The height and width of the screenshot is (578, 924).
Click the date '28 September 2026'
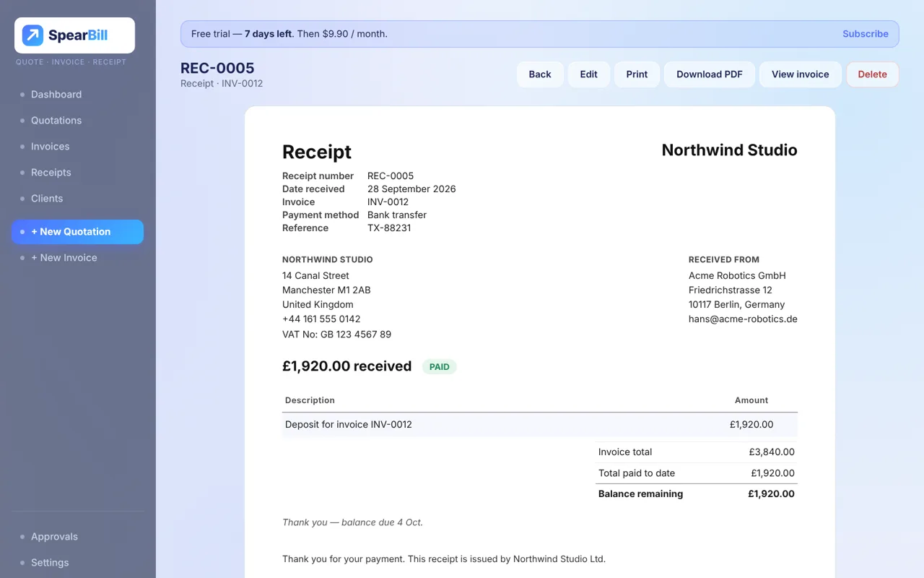point(411,189)
